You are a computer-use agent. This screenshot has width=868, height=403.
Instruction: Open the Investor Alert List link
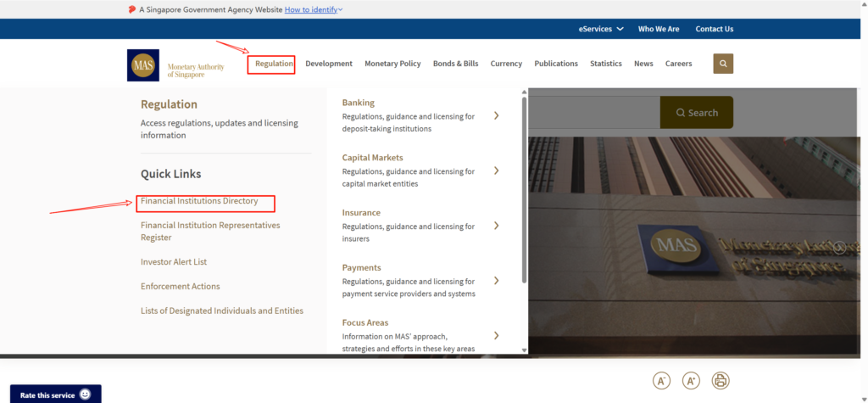coord(174,262)
